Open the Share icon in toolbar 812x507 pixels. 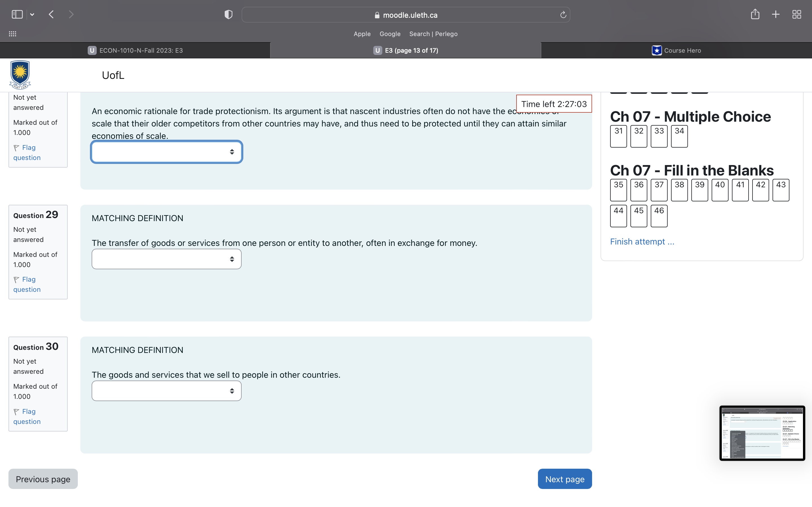click(755, 14)
